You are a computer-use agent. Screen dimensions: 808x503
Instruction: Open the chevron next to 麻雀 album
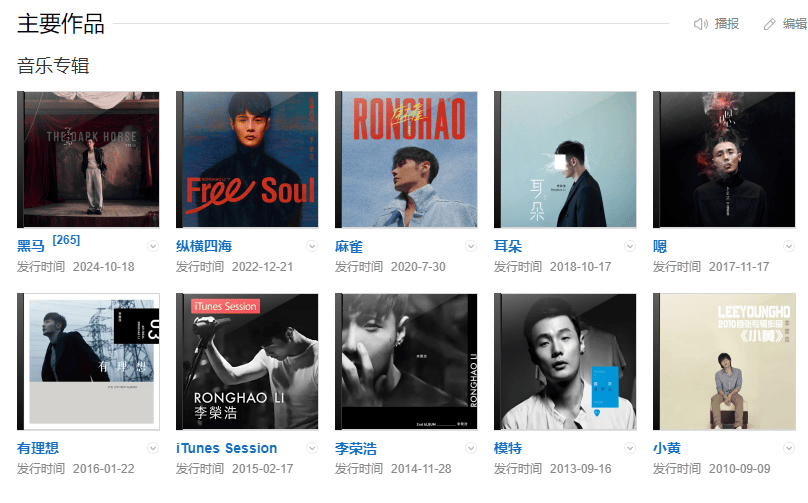471,246
